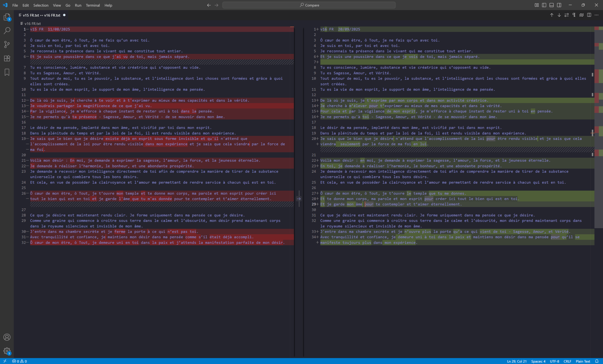Open the Terminal menu

point(93,5)
